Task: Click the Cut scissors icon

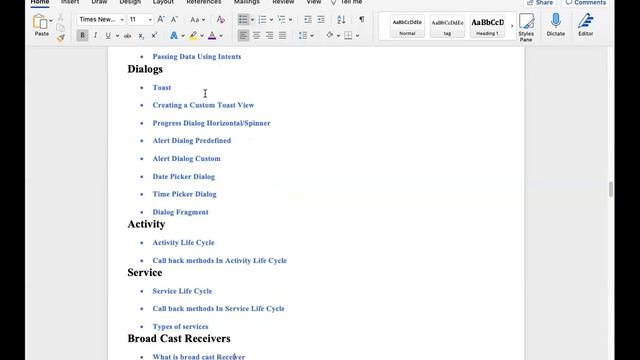Action: pyautogui.click(x=60, y=17)
